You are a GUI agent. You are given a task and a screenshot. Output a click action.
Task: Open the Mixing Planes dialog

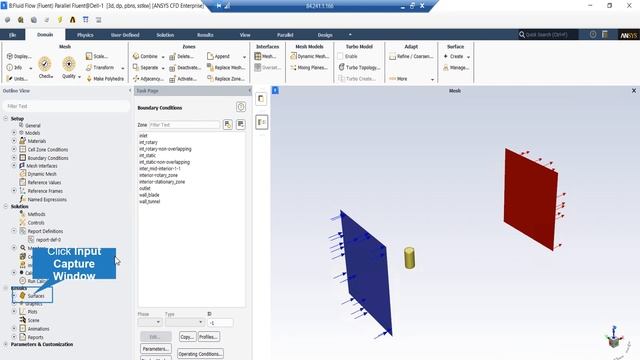click(x=309, y=68)
